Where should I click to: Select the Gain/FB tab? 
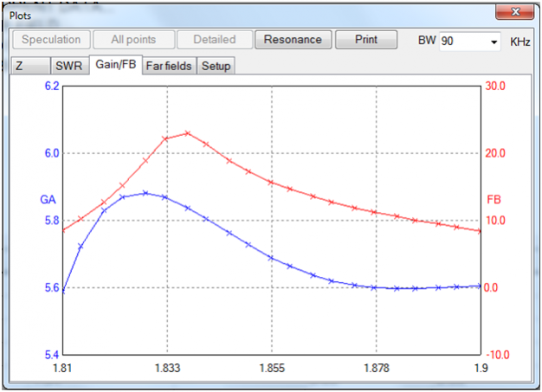[x=116, y=65]
